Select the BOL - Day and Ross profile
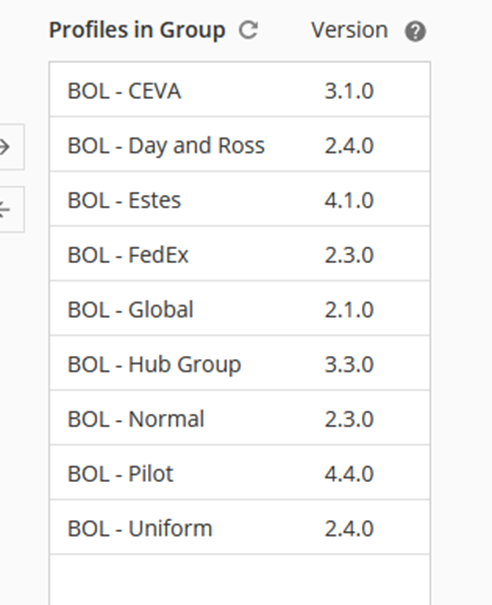492x605 pixels. pos(240,144)
